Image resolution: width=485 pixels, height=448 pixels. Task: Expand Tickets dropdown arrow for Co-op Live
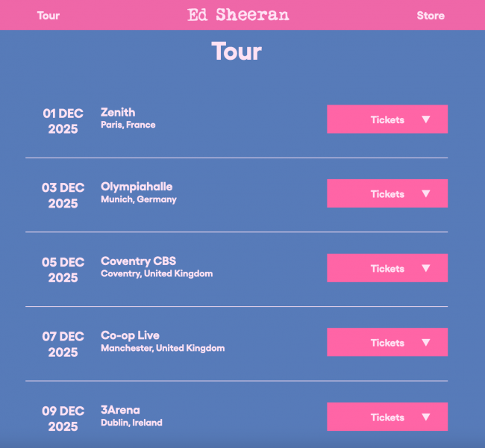tap(426, 343)
